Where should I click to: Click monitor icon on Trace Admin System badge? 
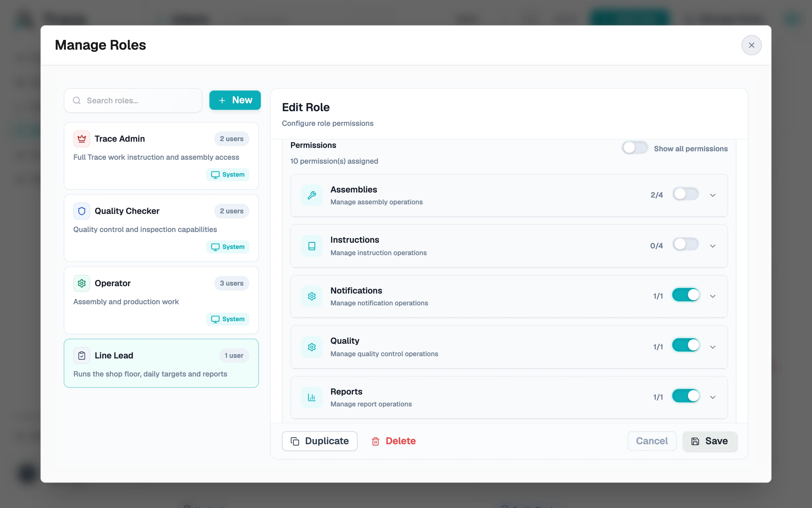pos(215,175)
